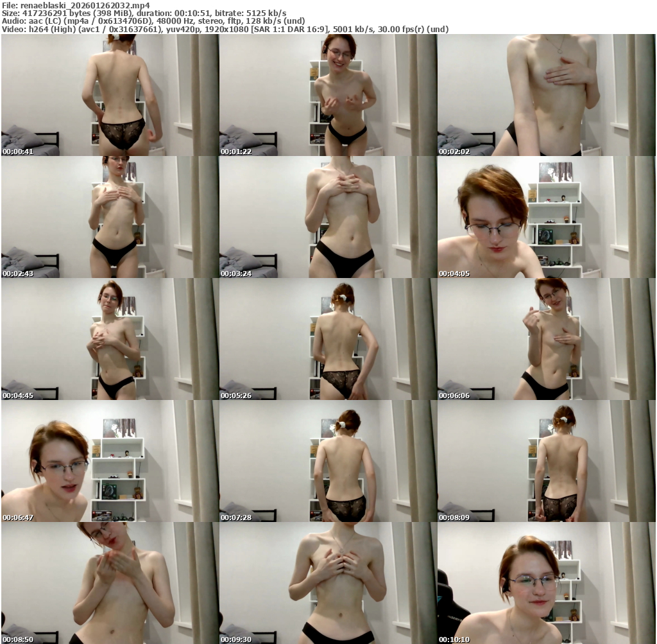The image size is (657, 644).
Task: Choose the thumbnail stamped 00:07:28
Action: (x=328, y=461)
